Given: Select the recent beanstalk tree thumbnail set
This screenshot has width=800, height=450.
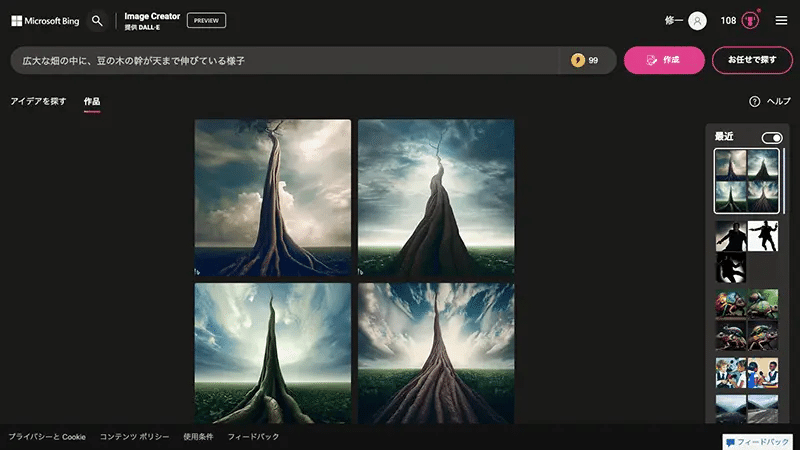Looking at the screenshot, I should tap(746, 181).
